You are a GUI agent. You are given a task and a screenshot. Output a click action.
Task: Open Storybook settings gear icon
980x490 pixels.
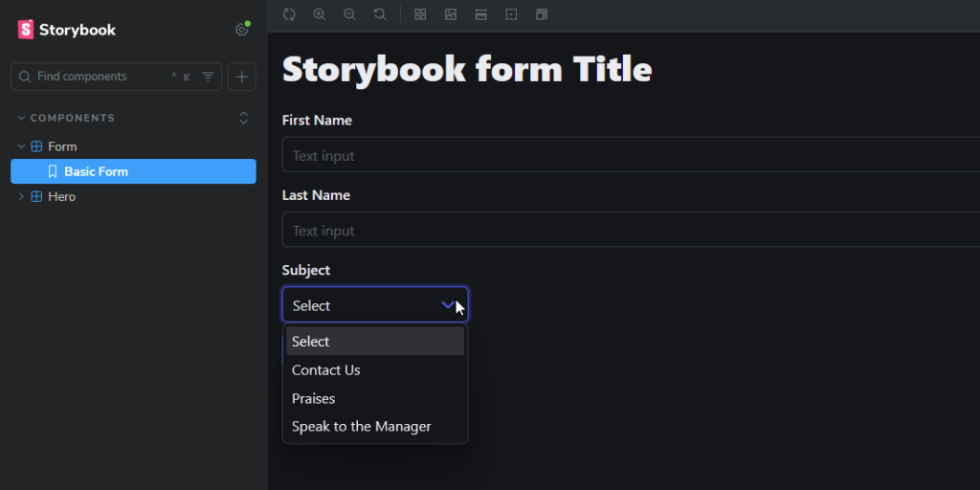[242, 30]
